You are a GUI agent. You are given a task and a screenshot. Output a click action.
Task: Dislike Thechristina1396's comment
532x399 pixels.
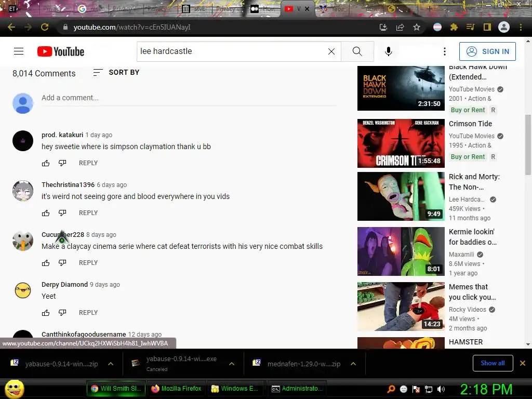pyautogui.click(x=62, y=213)
